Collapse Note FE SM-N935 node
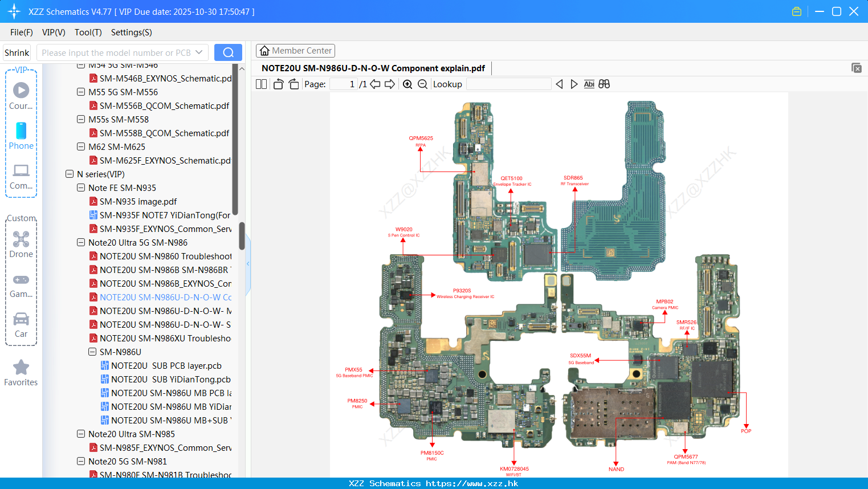 point(81,188)
